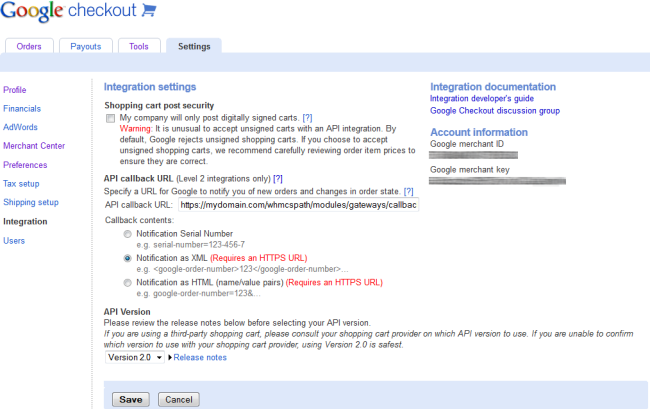Click the blurred Google merchant ID value

coord(473,155)
